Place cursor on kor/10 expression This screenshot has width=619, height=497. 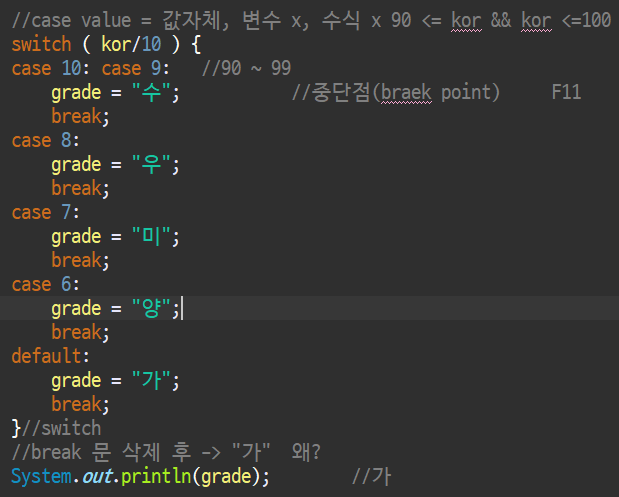(131, 44)
